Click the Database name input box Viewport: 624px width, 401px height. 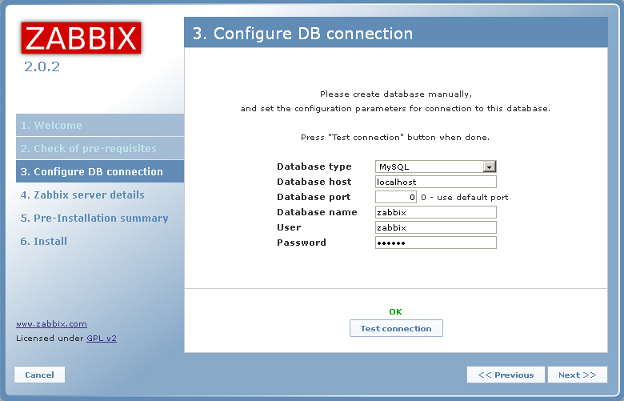coord(436,212)
